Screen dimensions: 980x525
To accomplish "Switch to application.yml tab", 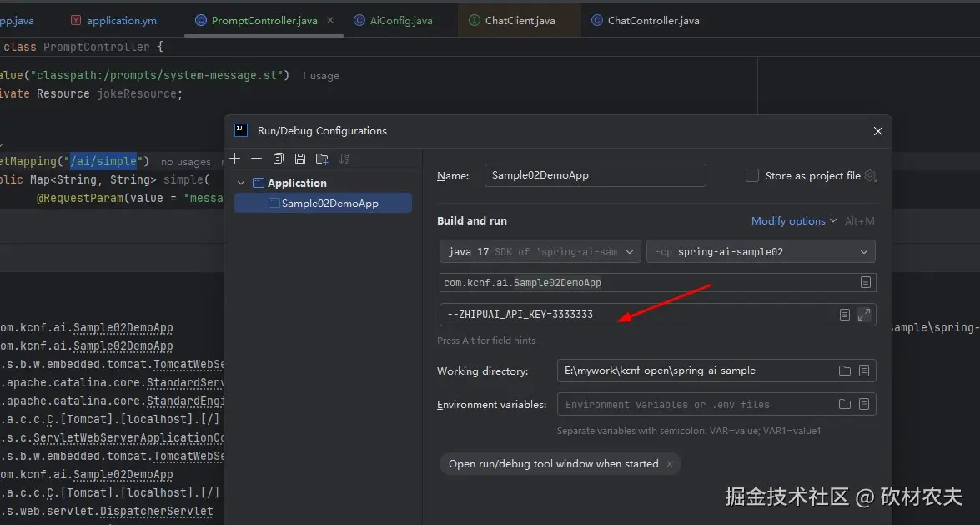I will (x=115, y=20).
